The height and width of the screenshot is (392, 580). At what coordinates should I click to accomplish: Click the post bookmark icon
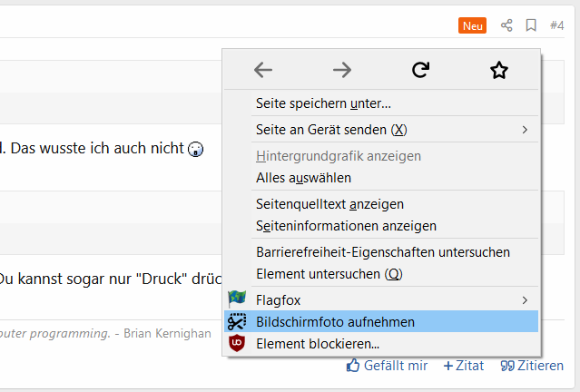coord(532,25)
